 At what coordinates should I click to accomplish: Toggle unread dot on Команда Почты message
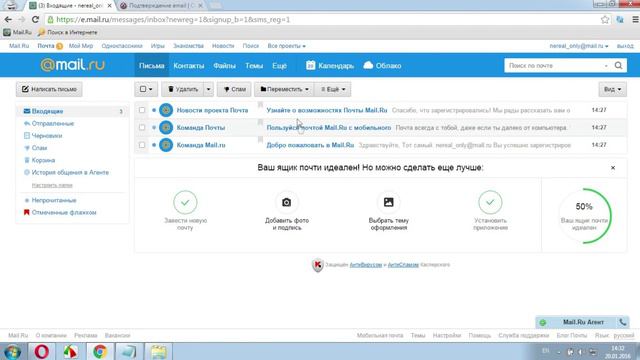(x=154, y=127)
